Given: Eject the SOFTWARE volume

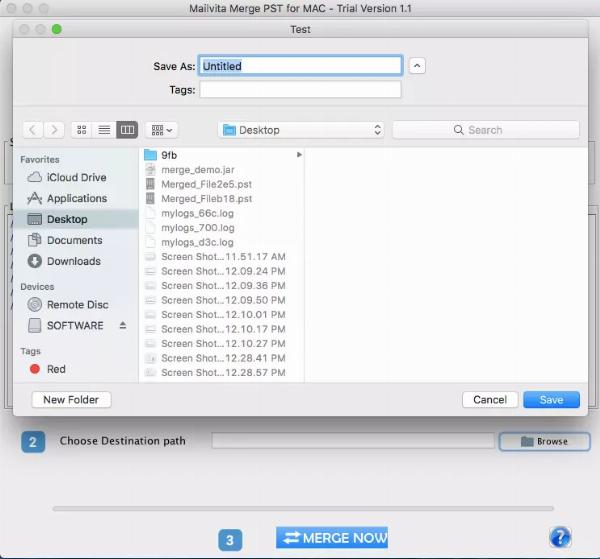Looking at the screenshot, I should [123, 325].
